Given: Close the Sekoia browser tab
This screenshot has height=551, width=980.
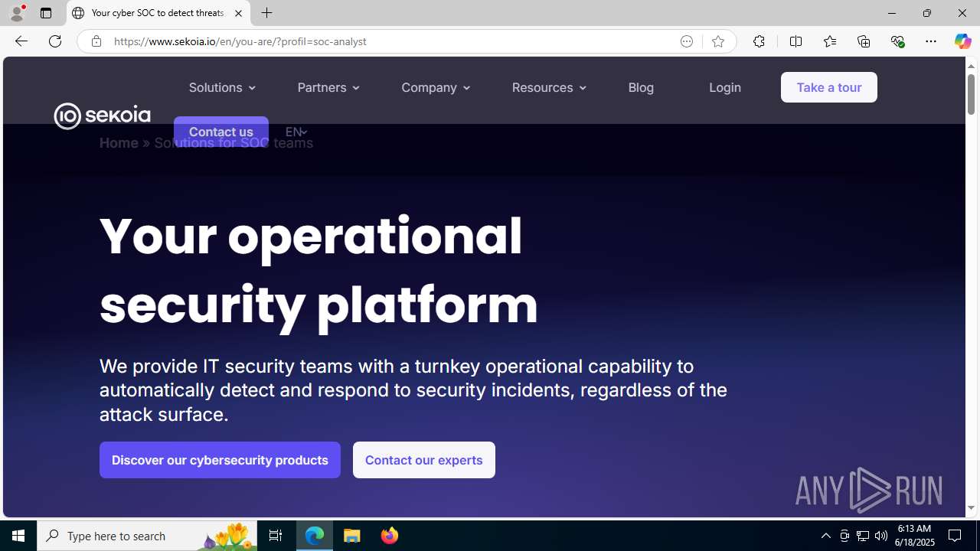Looking at the screenshot, I should coord(238,13).
